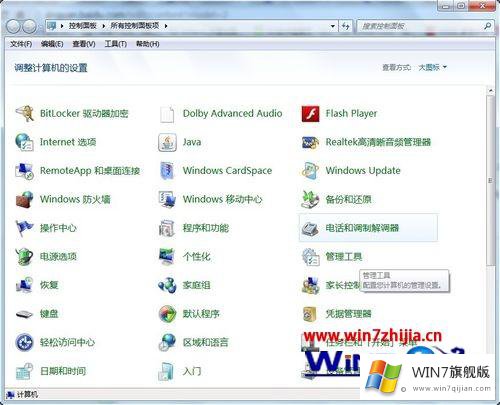Open the Internet 选项 globe icon
The image size is (500, 405).
pos(24,142)
